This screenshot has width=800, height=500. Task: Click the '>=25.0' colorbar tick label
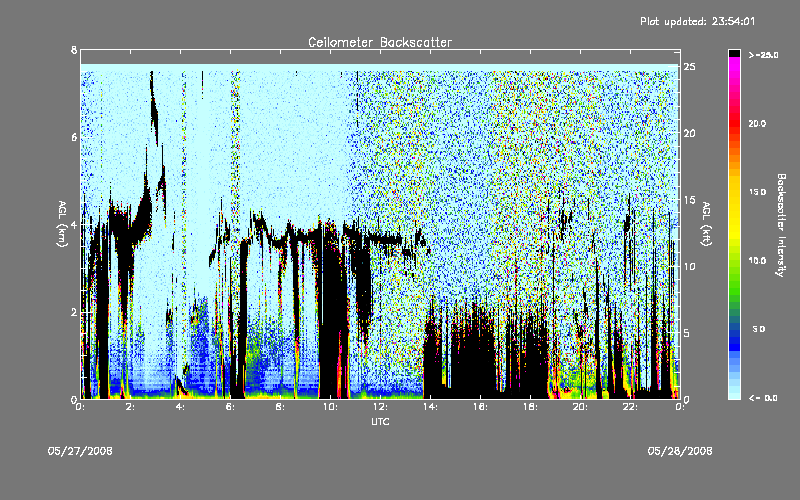point(764,55)
